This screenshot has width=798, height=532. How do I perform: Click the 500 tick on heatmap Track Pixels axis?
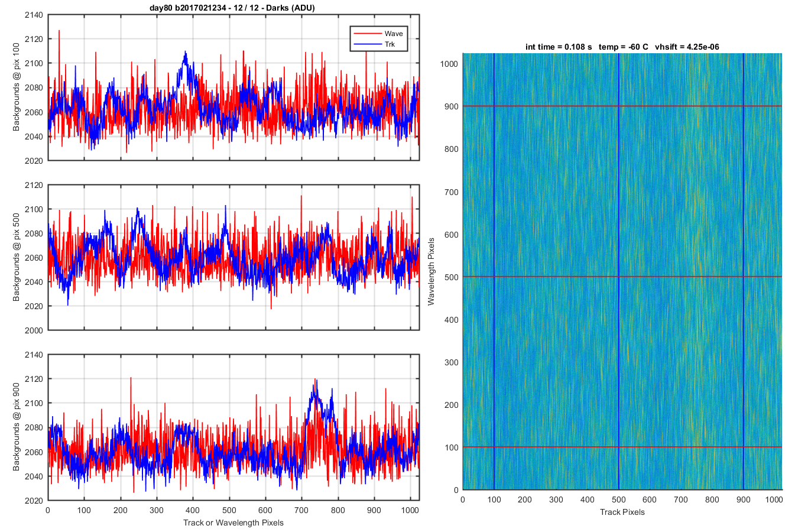coord(618,499)
